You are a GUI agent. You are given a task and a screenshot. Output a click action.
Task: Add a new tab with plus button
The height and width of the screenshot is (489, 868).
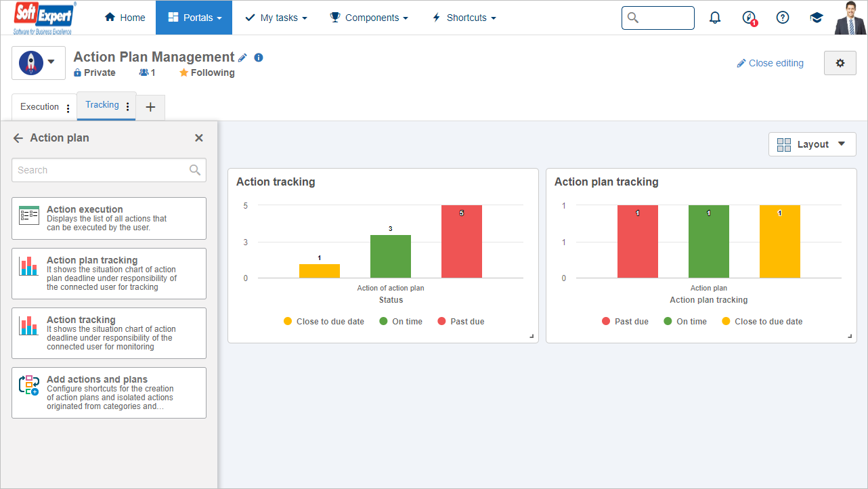(150, 107)
